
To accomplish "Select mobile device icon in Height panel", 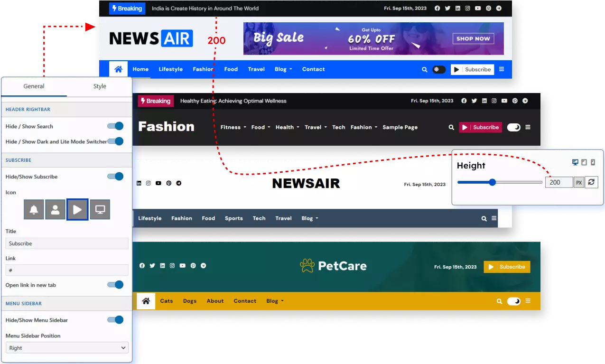I will coord(593,162).
